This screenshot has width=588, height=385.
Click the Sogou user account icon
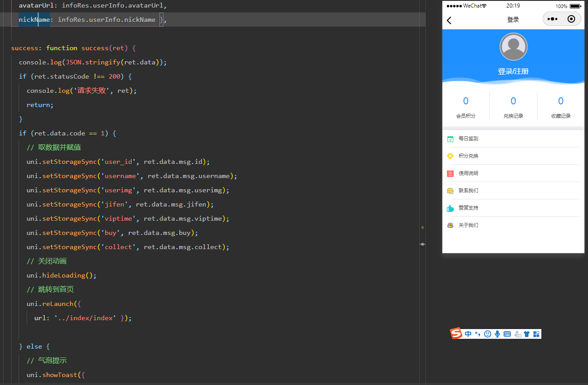(x=517, y=334)
